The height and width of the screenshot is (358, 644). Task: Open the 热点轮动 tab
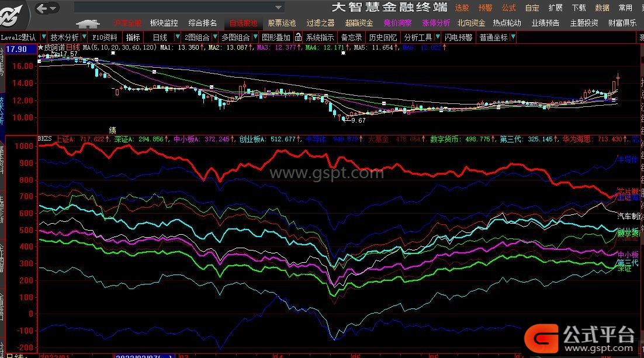(x=507, y=23)
